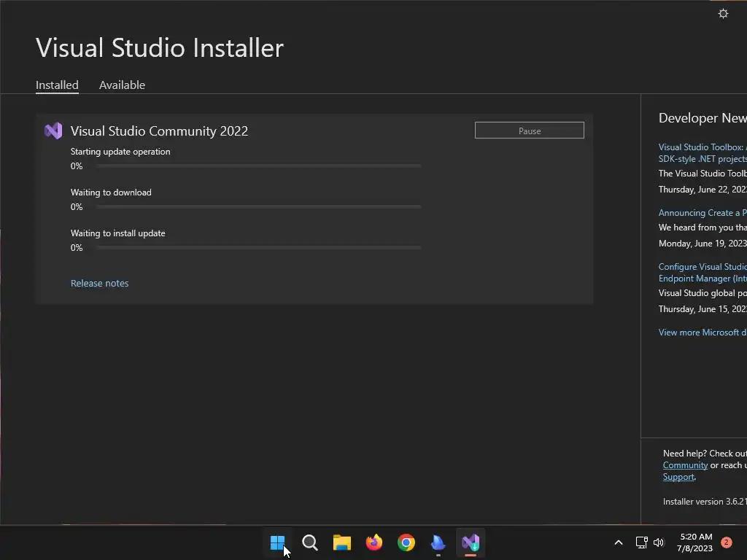Switch to Visual Studio Installer taskbar icon
Viewport: 747px width, 560px height.
tap(471, 542)
